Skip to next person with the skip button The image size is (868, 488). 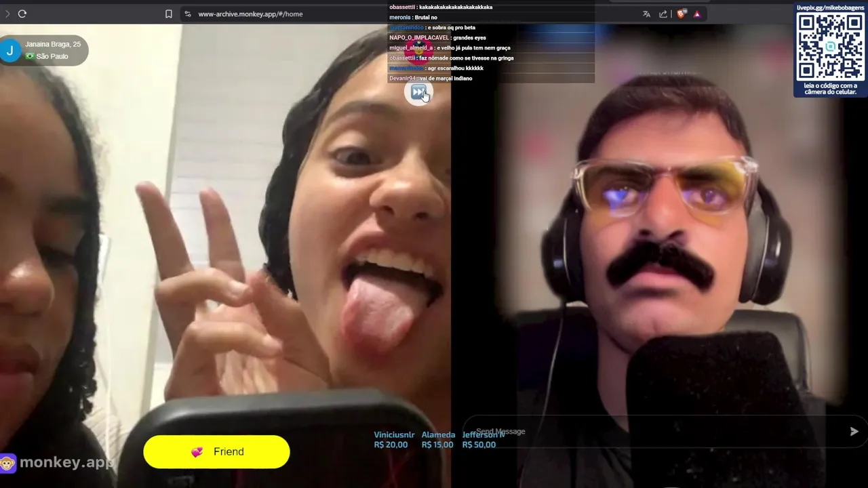418,92
